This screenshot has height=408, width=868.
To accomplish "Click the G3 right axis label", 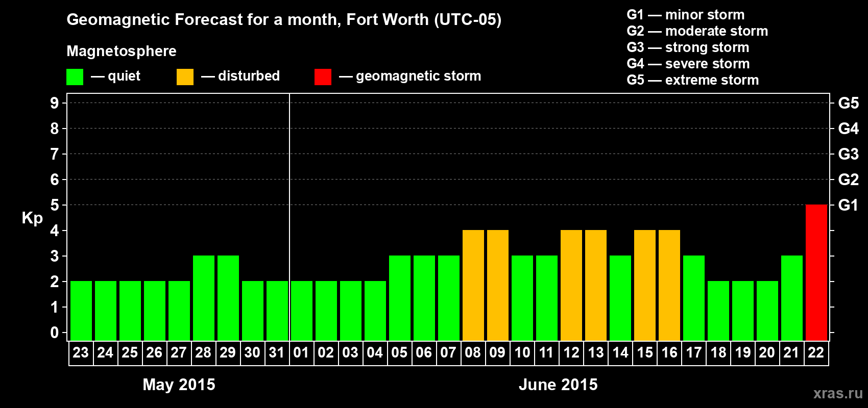I will (x=848, y=154).
